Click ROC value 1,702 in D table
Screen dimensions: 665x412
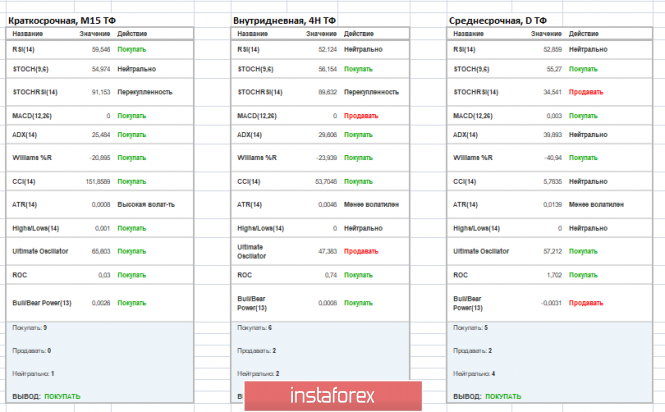[554, 275]
